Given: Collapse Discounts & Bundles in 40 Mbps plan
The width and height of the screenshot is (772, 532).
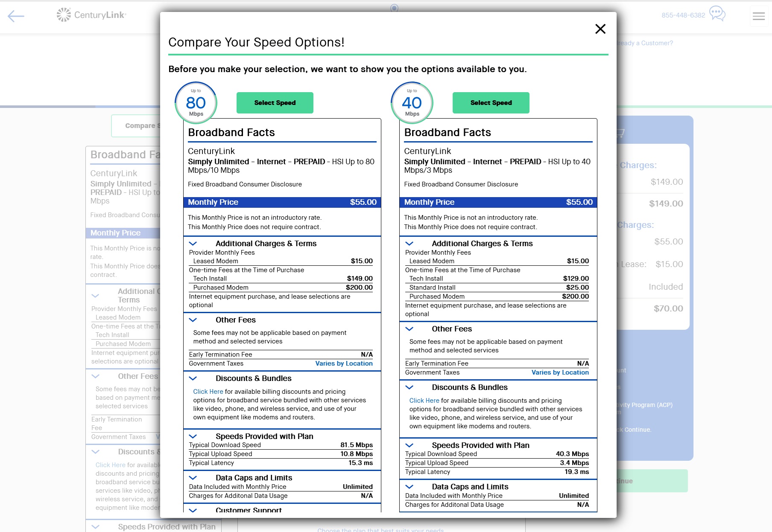Looking at the screenshot, I should coord(409,387).
